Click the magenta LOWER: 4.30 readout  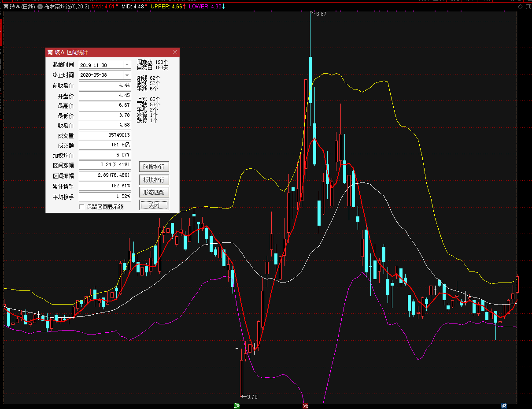tap(207, 7)
